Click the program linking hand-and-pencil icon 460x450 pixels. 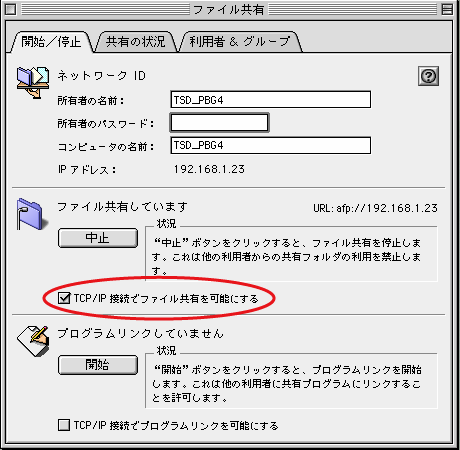33,341
